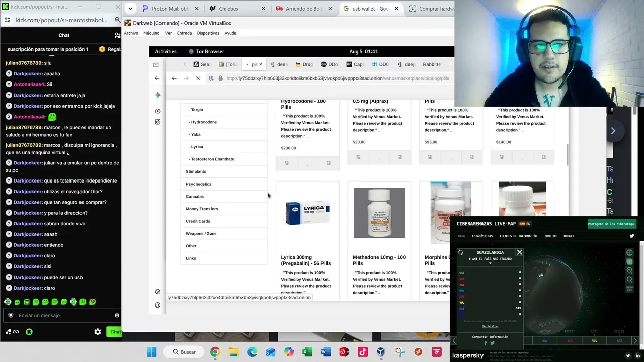Open File Explorer from the taskbar
The width and height of the screenshot is (644, 362).
(x=233, y=352)
